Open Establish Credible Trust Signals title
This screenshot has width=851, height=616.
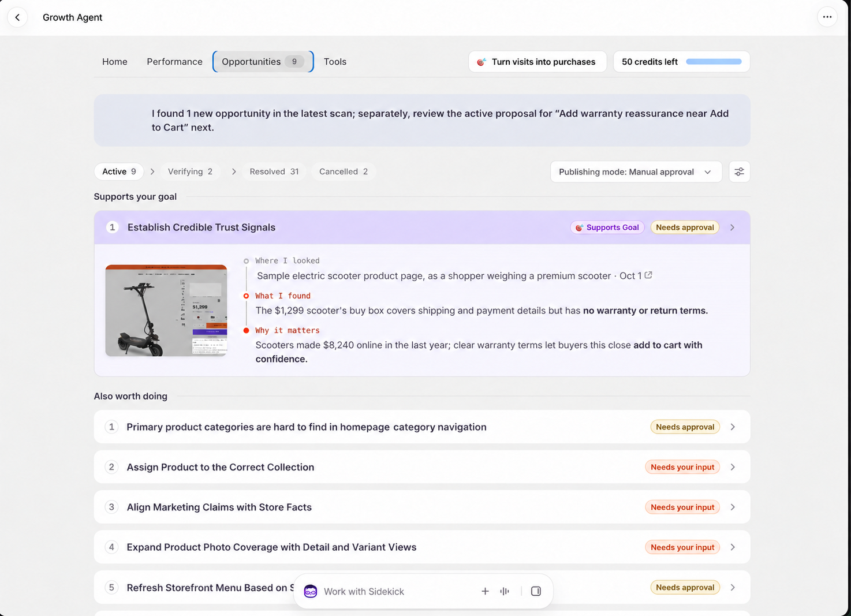pos(201,227)
